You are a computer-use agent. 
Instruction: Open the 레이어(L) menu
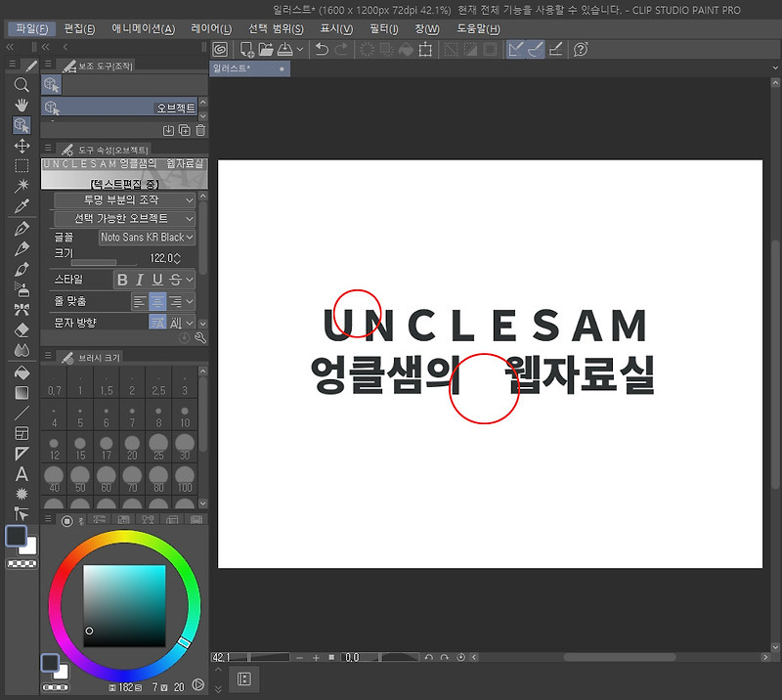[211, 29]
